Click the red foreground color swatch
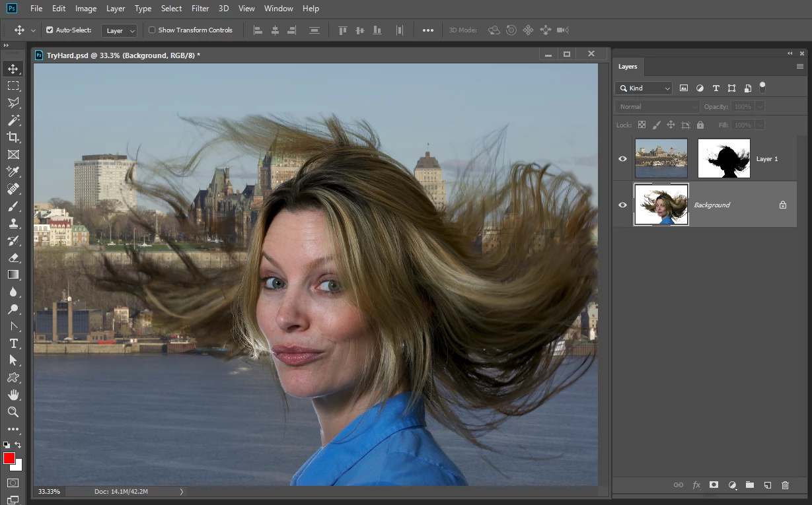Viewport: 812px width, 505px height. point(9,458)
